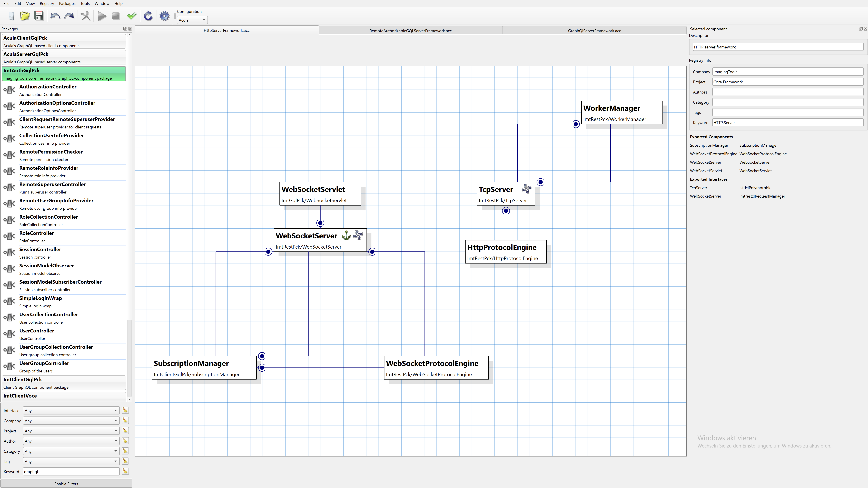The height and width of the screenshot is (488, 868).
Task: Switch to GraphQlServerFramework.acc tab
Action: click(594, 31)
